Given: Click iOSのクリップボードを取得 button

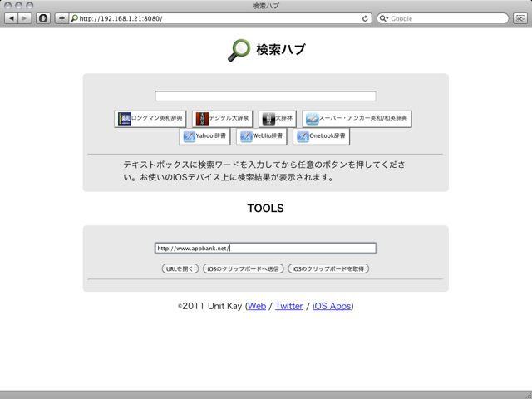Looking at the screenshot, I should [x=328, y=268].
